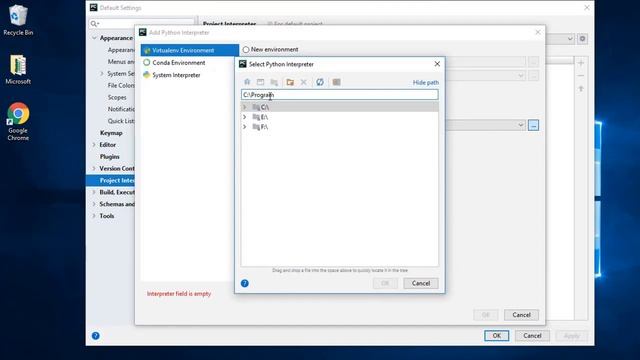Expand the Tools settings section
The width and height of the screenshot is (640, 360).
94,216
